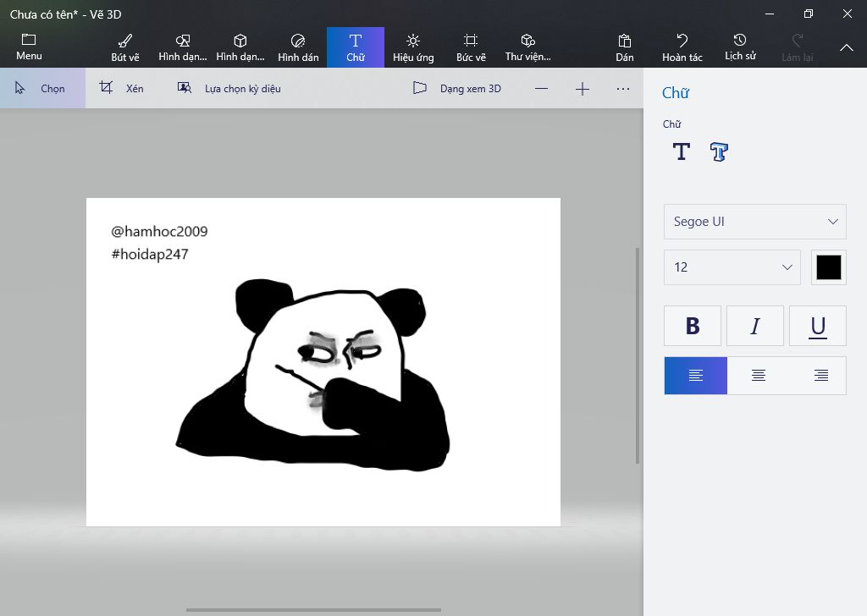Open the Bức vẽ canvas tool
This screenshot has height=616, width=867.
click(x=471, y=47)
